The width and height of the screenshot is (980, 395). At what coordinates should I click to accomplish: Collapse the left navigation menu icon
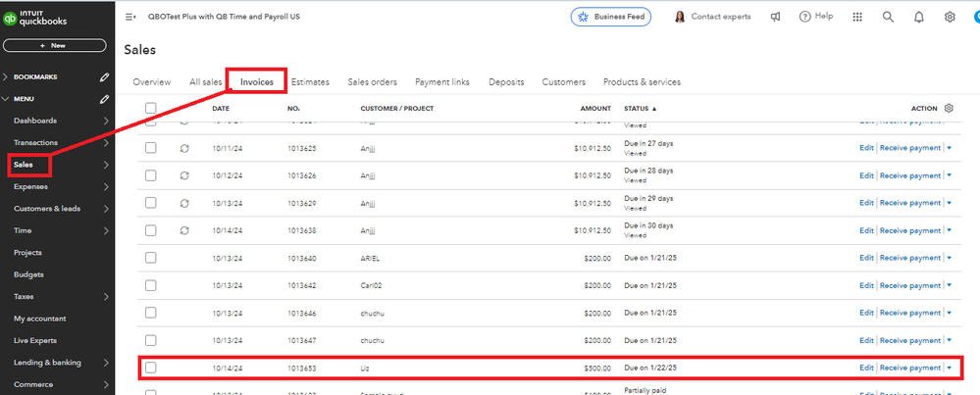point(130,17)
